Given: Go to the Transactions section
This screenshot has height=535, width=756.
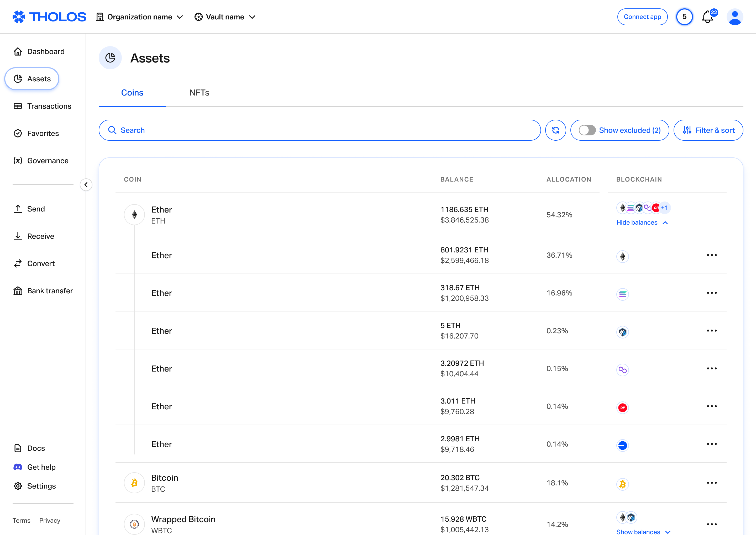Looking at the screenshot, I should [x=49, y=106].
